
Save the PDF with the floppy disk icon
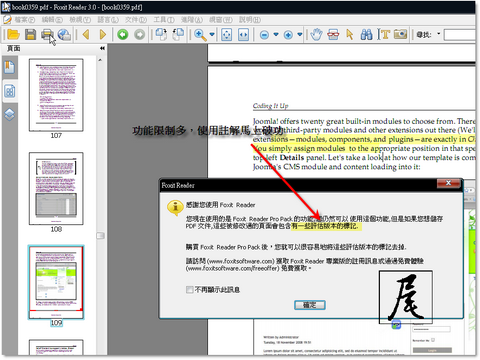pyautogui.click(x=30, y=34)
